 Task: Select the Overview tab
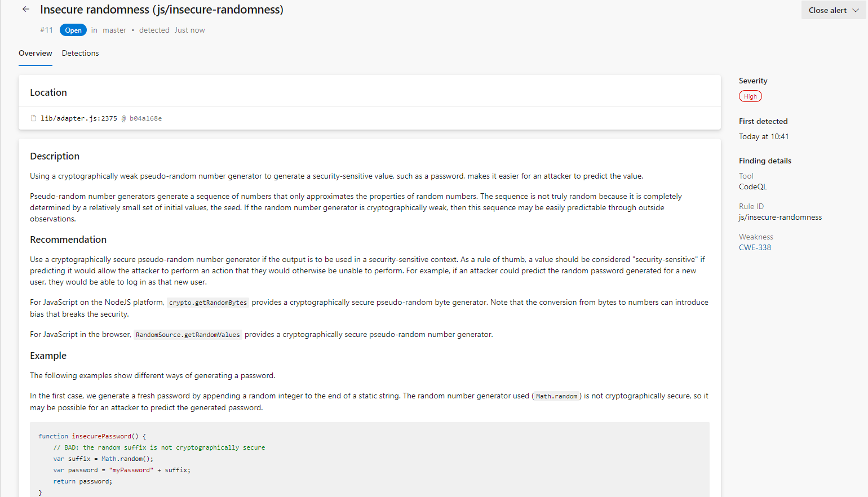36,54
